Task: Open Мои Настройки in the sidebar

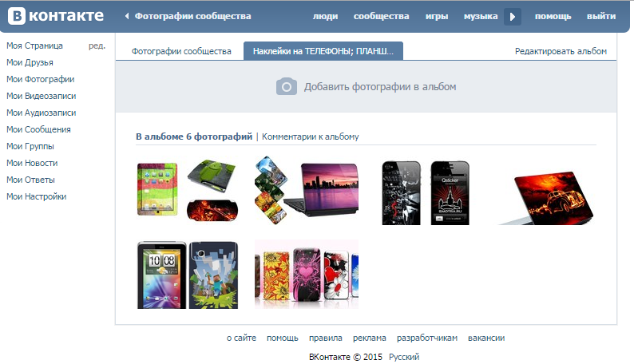Action: coord(37,196)
